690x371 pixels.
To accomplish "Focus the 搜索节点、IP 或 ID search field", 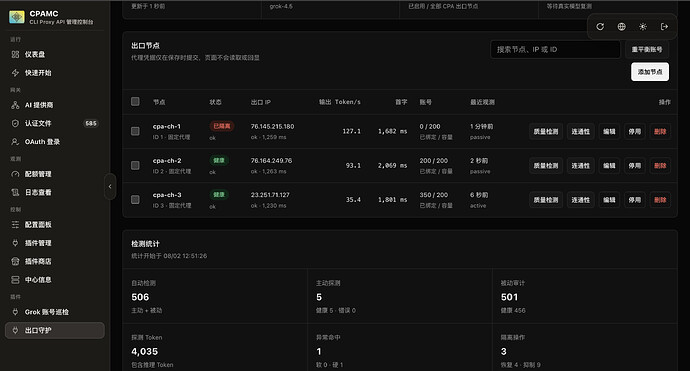I will coord(555,49).
